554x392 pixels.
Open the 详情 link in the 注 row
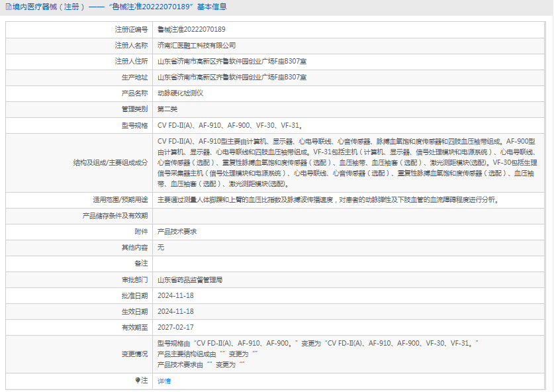point(164,381)
